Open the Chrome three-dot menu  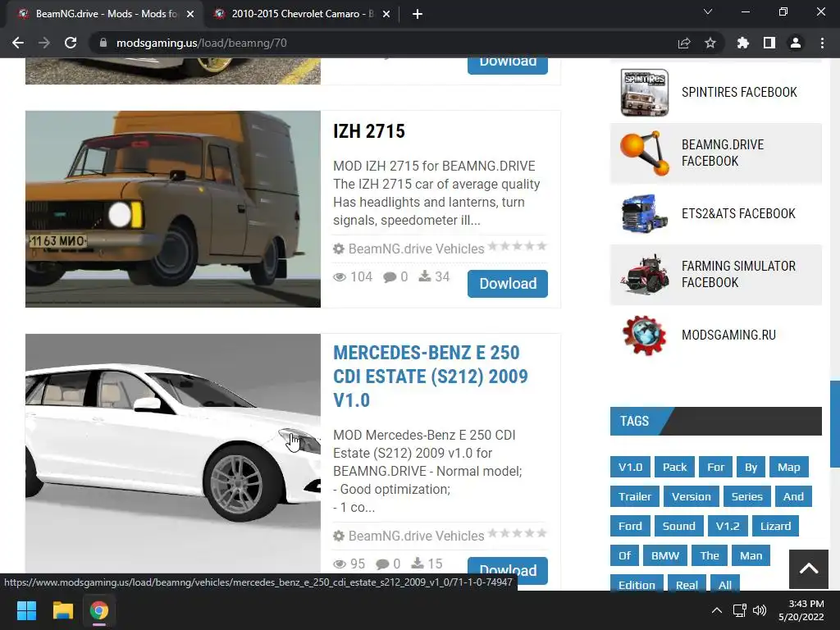[822, 43]
